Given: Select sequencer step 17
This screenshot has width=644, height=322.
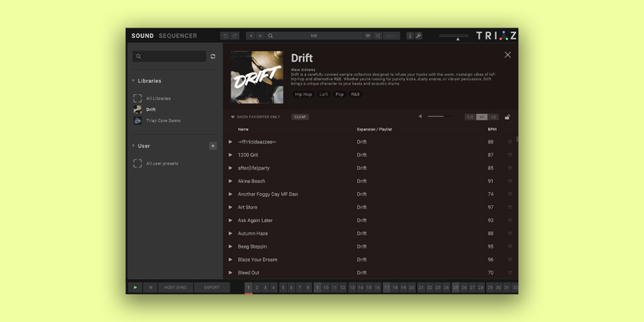Looking at the screenshot, I should point(386,287).
